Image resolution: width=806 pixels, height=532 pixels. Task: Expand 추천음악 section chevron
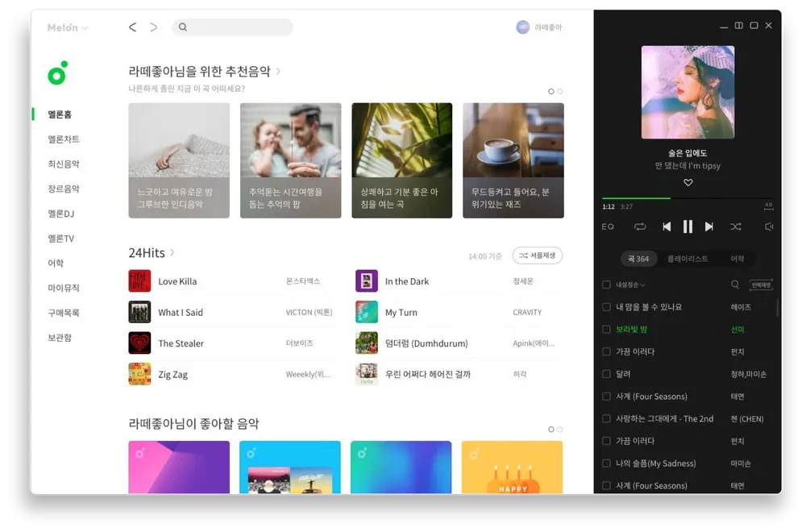(x=278, y=71)
